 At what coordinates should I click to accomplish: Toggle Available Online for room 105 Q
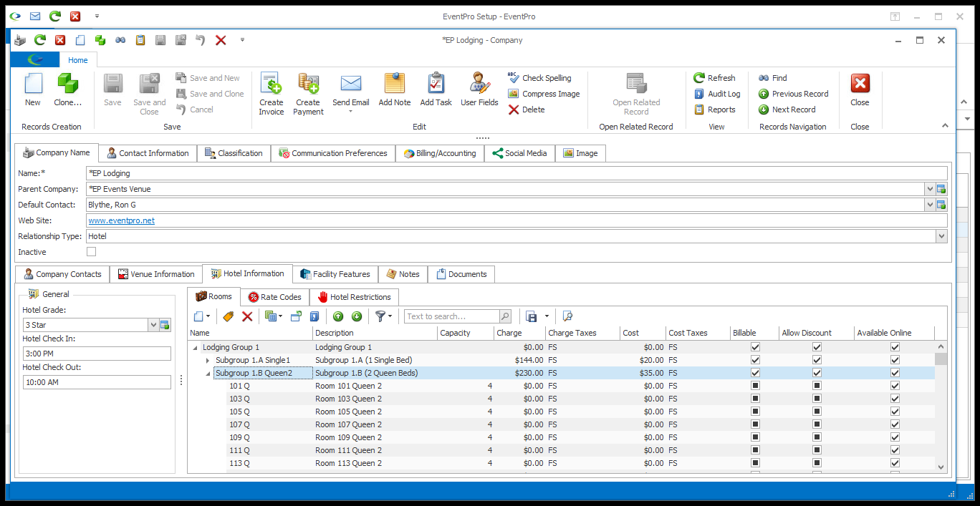(895, 412)
